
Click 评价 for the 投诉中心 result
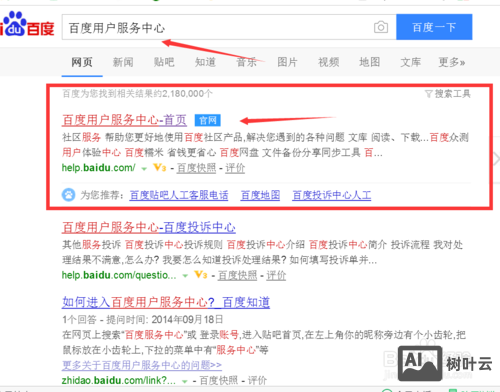(x=276, y=275)
